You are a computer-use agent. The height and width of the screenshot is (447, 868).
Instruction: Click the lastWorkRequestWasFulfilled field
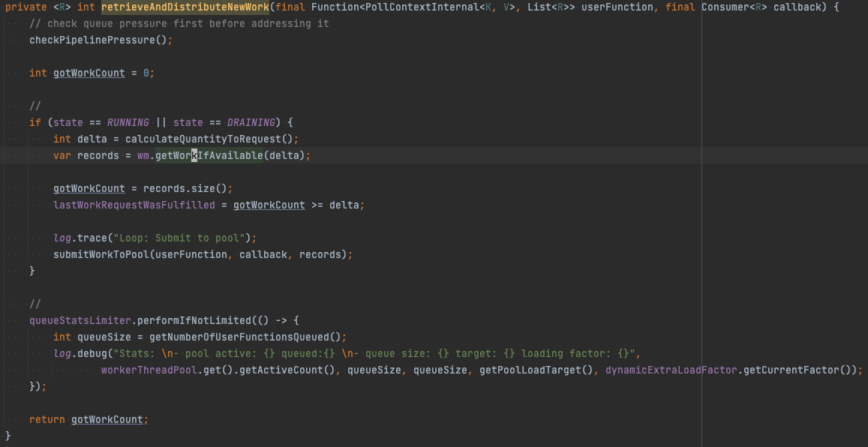click(134, 205)
